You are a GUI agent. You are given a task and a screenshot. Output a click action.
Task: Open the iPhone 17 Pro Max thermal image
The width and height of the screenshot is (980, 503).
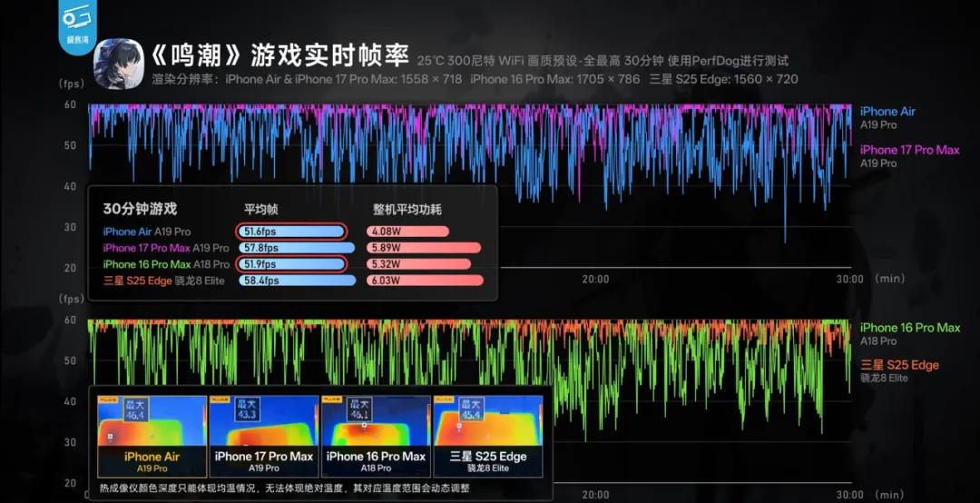[264, 436]
